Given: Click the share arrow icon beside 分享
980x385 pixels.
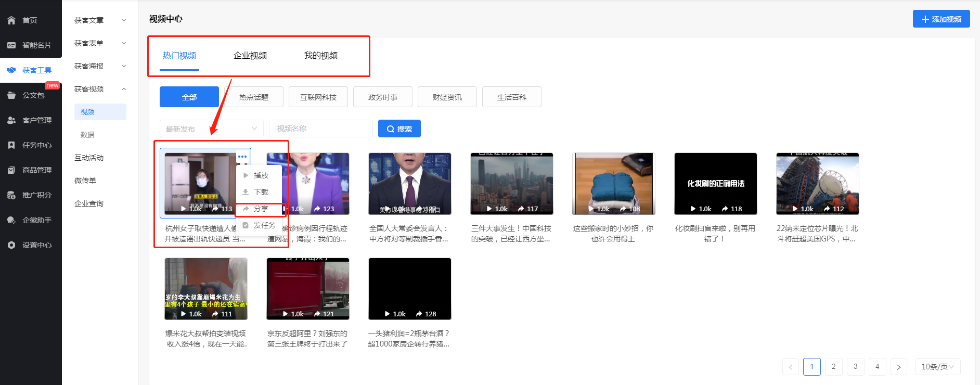Looking at the screenshot, I should [x=246, y=209].
